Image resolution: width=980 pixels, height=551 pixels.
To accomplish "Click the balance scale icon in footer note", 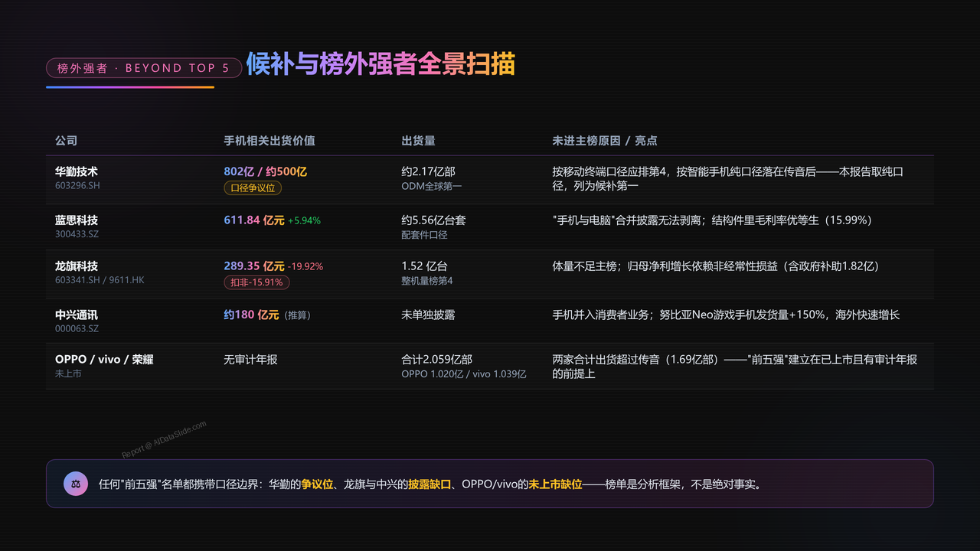I will point(76,484).
